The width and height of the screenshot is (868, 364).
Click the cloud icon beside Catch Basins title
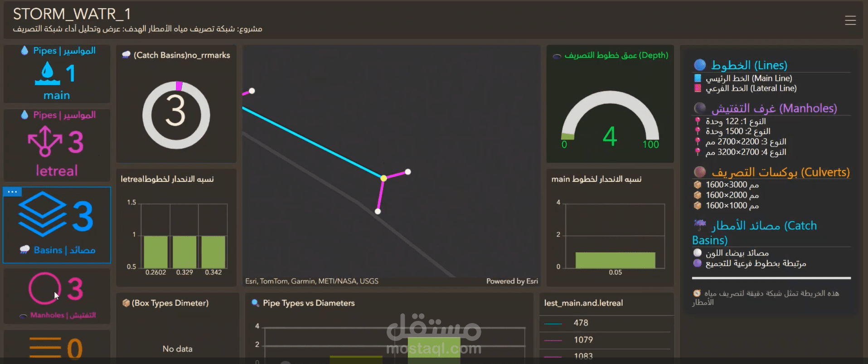pos(126,55)
